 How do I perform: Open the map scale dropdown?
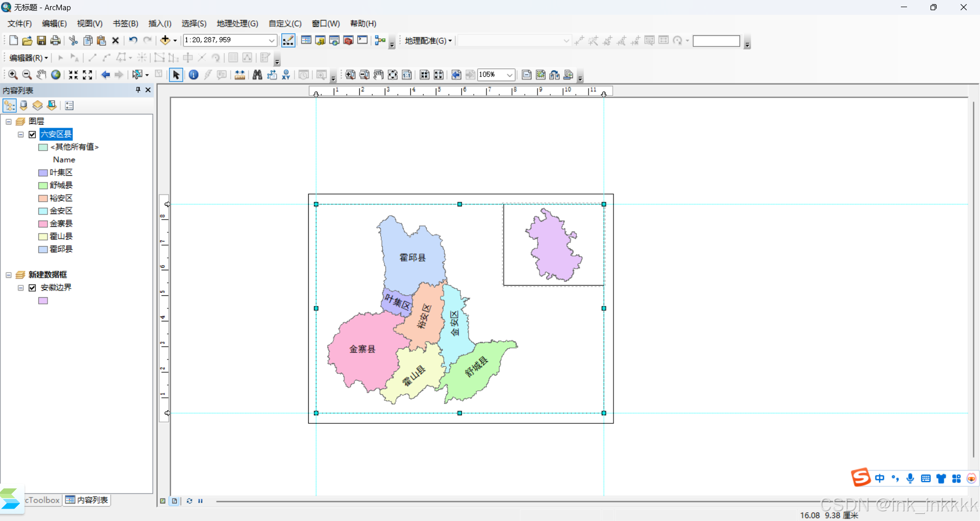[x=272, y=40]
